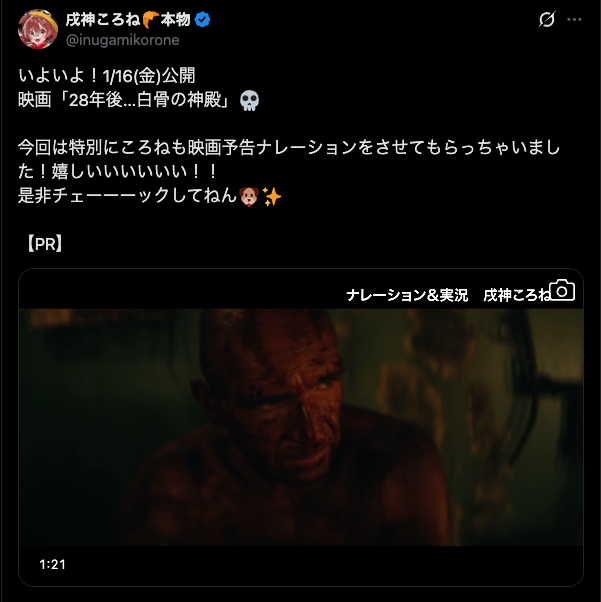Open the Grok explain-post icon
This screenshot has height=602, width=601.
(x=546, y=19)
